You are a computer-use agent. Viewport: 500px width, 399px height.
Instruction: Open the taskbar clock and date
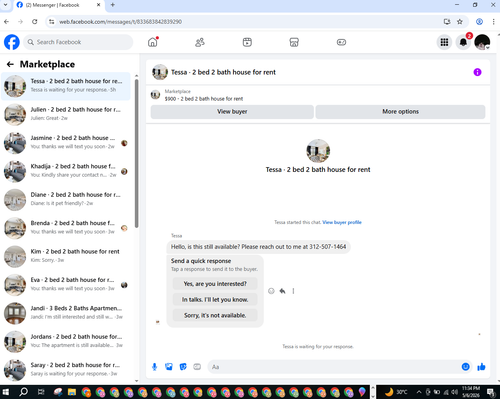click(471, 392)
